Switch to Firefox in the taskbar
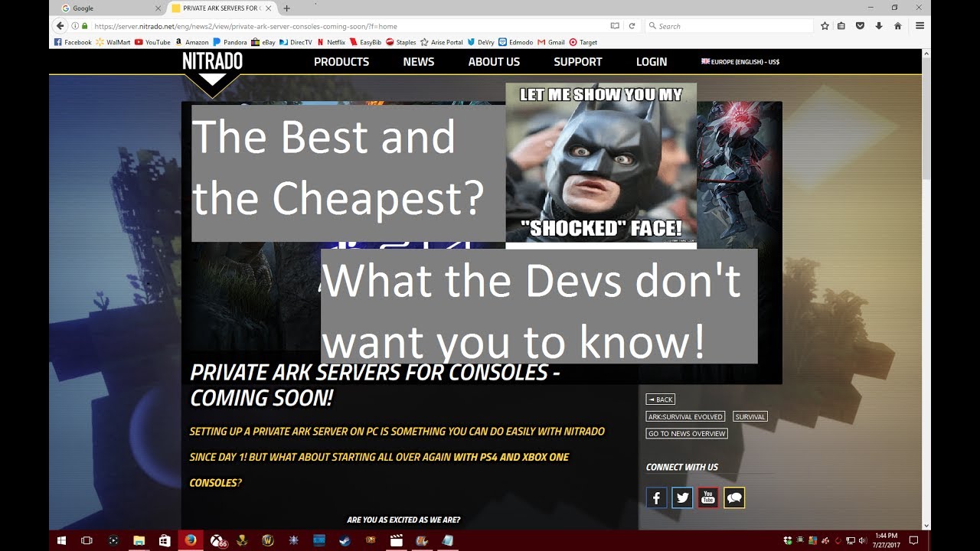The image size is (980, 551). 191,540
